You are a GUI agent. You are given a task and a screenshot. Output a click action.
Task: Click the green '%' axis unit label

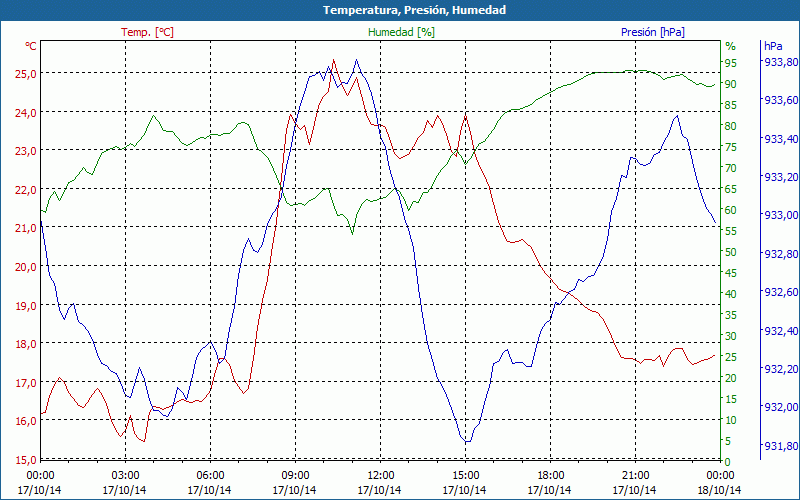(731, 46)
